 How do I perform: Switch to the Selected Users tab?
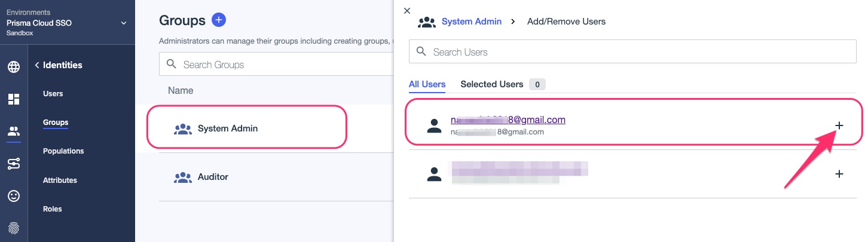point(492,84)
